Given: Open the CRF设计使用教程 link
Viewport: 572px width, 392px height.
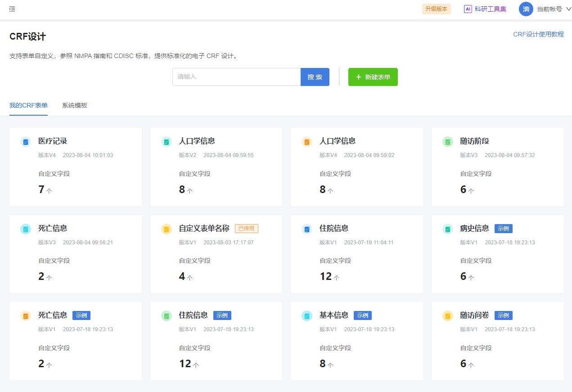Looking at the screenshot, I should (538, 34).
